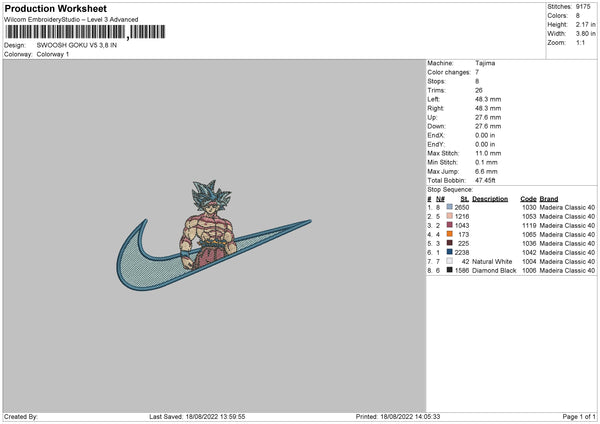Click the Colorway 1 value
The width and height of the screenshot is (600, 424).
(53, 54)
